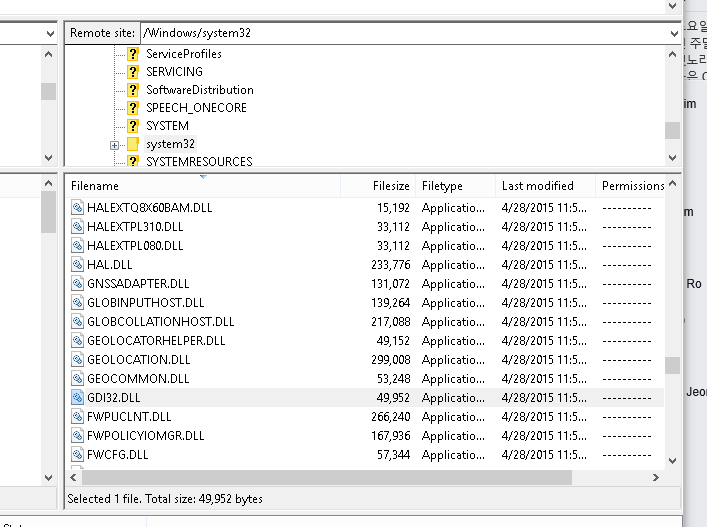707x527 pixels.
Task: Click the system32 folder icon in tree
Action: click(x=133, y=145)
